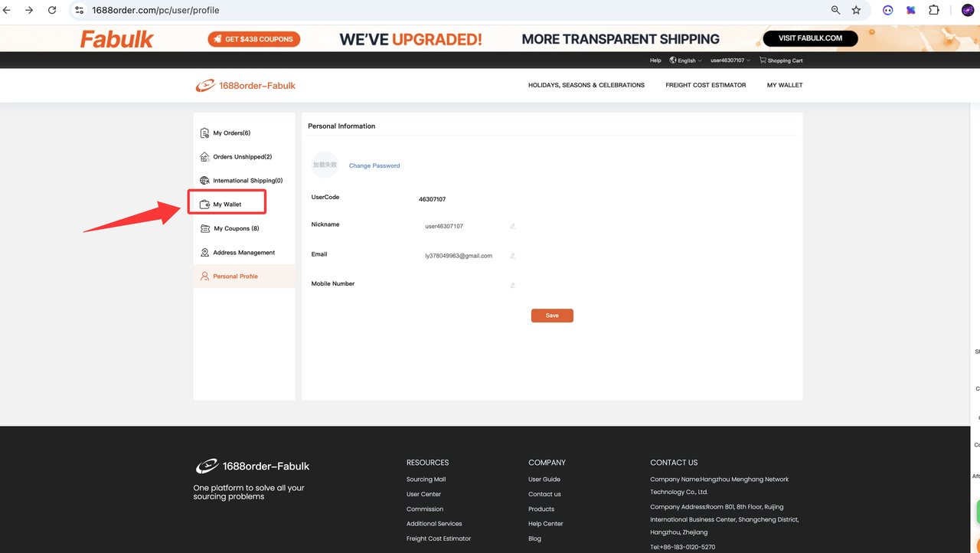Click the orange Save button
Viewport: 980px width, 553px height.
pyautogui.click(x=552, y=316)
